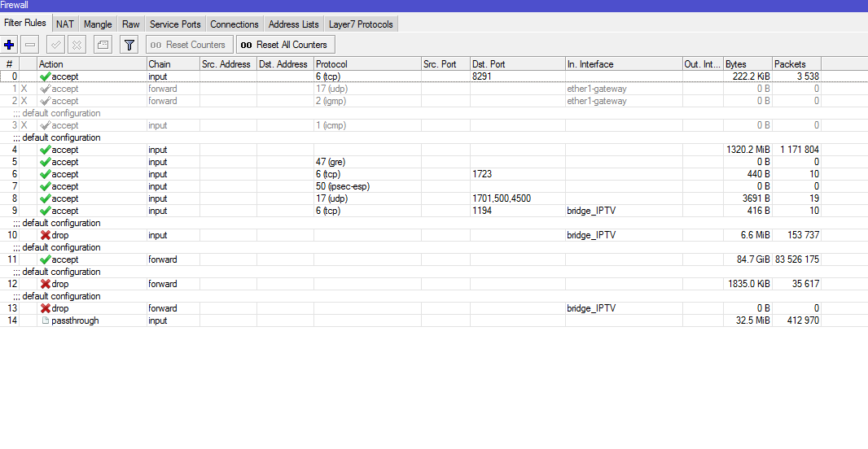Click accept icon on gre rule 5
The image size is (868, 449).
[46, 162]
